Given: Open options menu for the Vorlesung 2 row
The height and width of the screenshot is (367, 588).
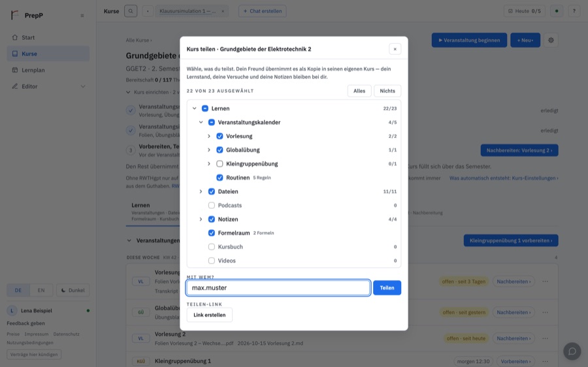Looking at the screenshot, I should pos(546,338).
